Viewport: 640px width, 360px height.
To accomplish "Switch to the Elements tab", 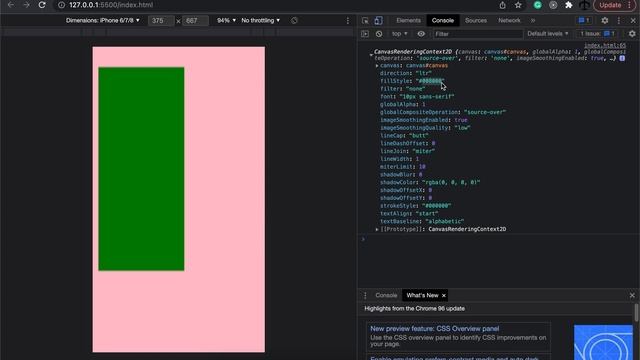I will click(x=408, y=20).
